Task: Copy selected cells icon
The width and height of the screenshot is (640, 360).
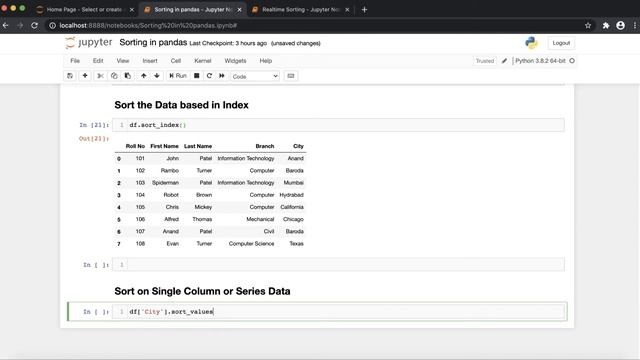Action: (x=114, y=76)
